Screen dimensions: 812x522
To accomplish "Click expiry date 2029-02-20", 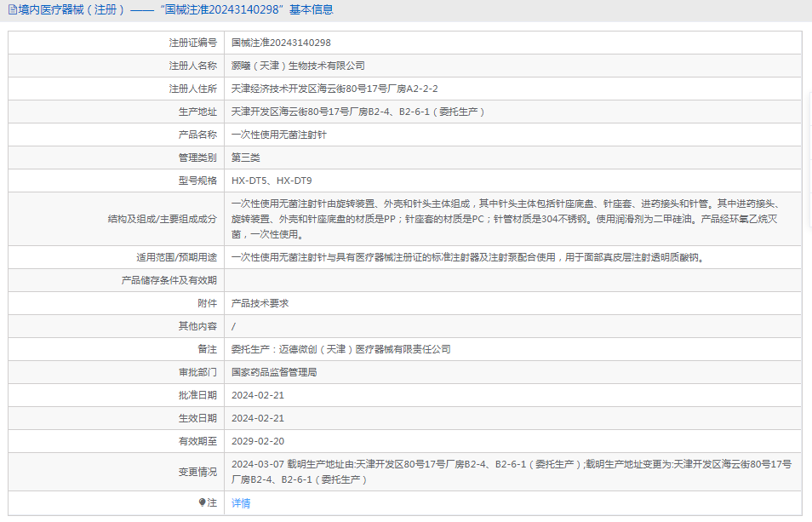I will click(x=258, y=441).
